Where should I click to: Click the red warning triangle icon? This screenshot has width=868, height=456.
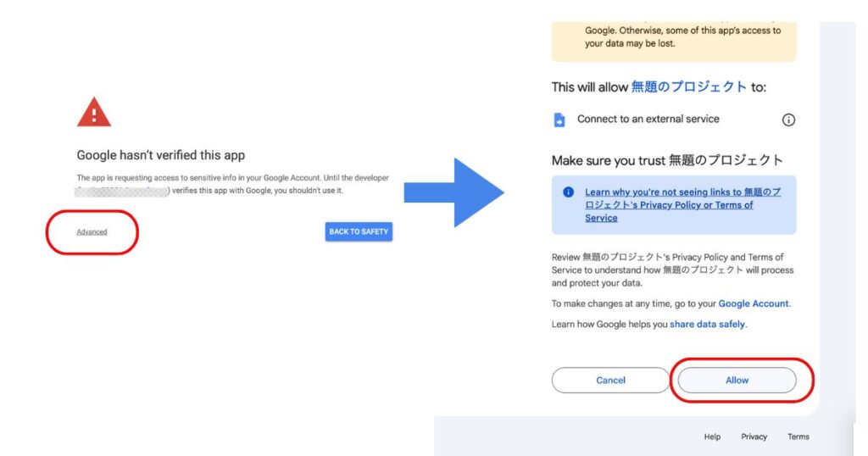[94, 113]
